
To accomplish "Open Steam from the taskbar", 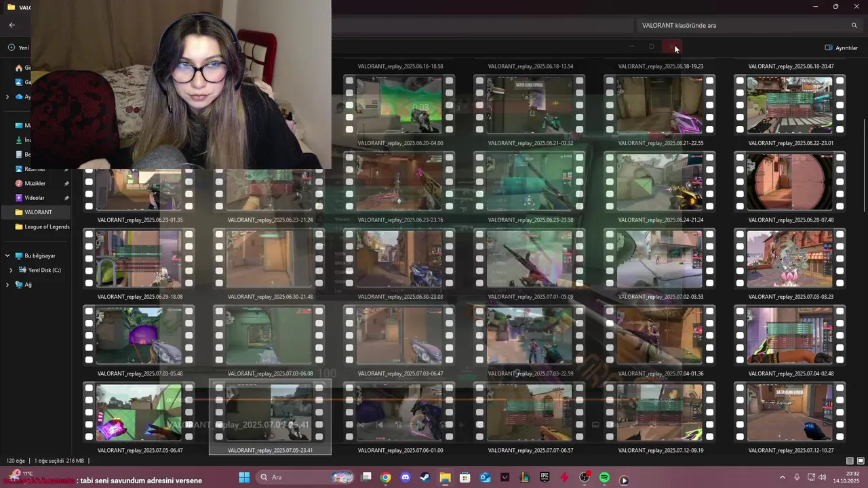I will (425, 477).
